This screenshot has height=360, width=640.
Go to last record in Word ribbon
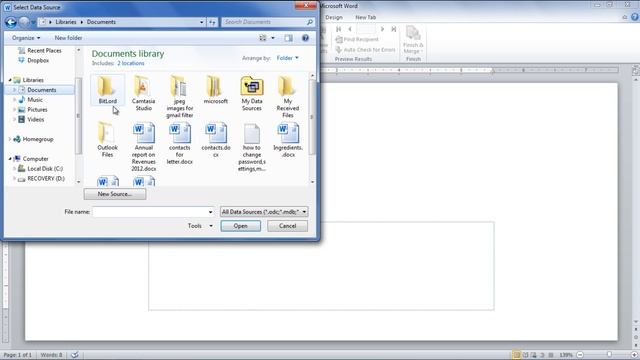pyautogui.click(x=393, y=29)
